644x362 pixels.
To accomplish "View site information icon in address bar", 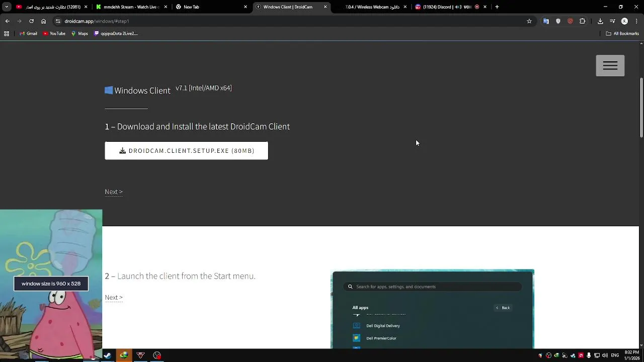I will click(58, 21).
